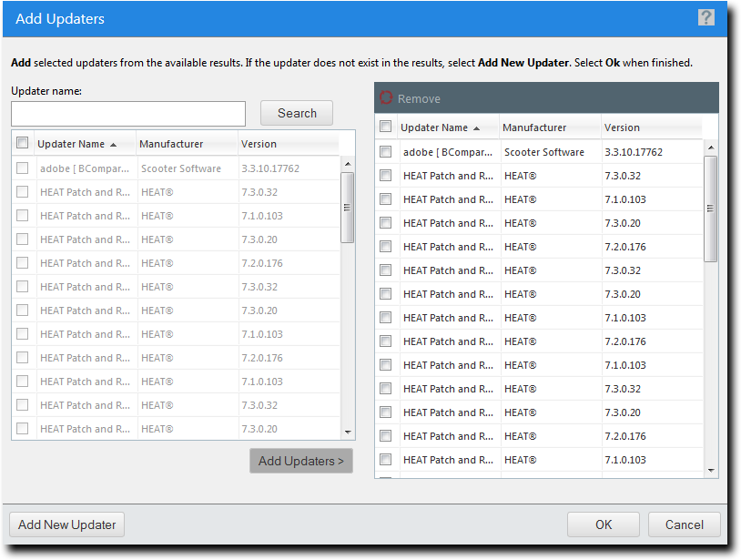Screen dimensions: 741x560
Task: Click down arrow of selected list scrollbar
Action: [711, 471]
